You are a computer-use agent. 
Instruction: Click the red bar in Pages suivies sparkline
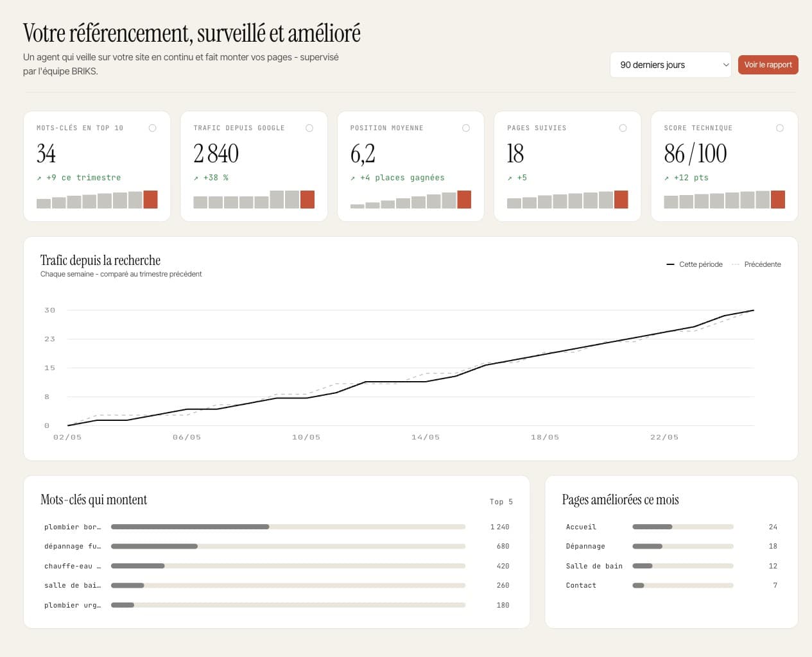(x=621, y=200)
